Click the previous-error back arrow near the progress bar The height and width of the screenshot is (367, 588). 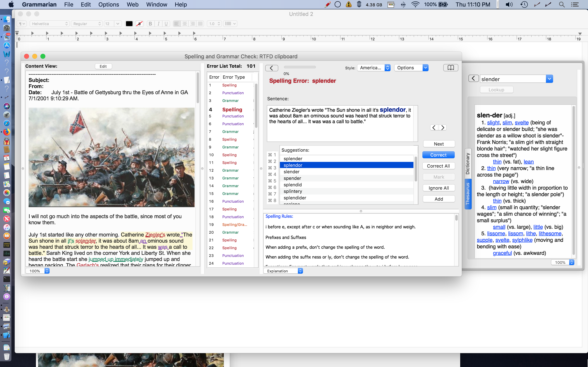271,68
